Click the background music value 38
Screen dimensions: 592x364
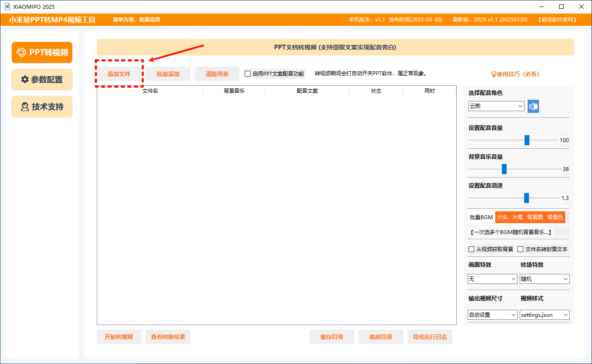[566, 169]
